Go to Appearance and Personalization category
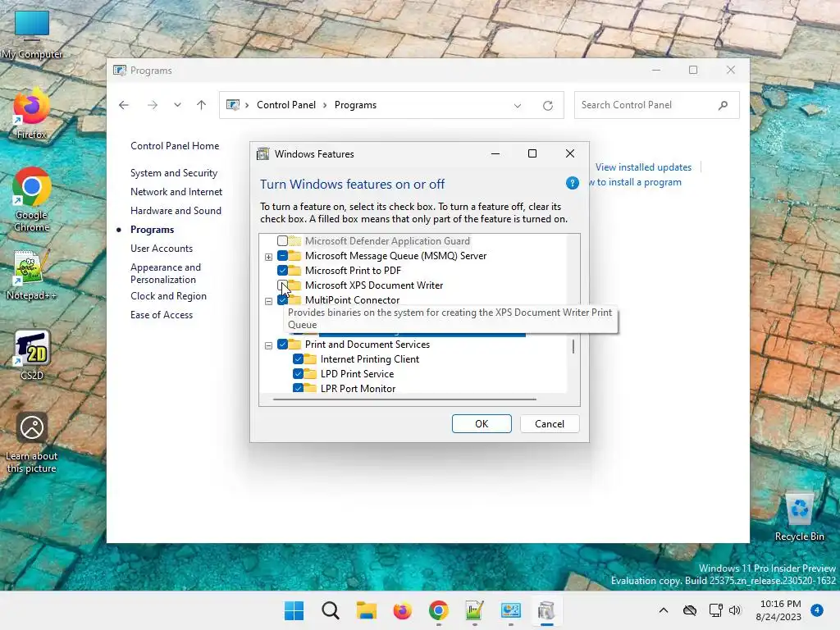 (166, 273)
